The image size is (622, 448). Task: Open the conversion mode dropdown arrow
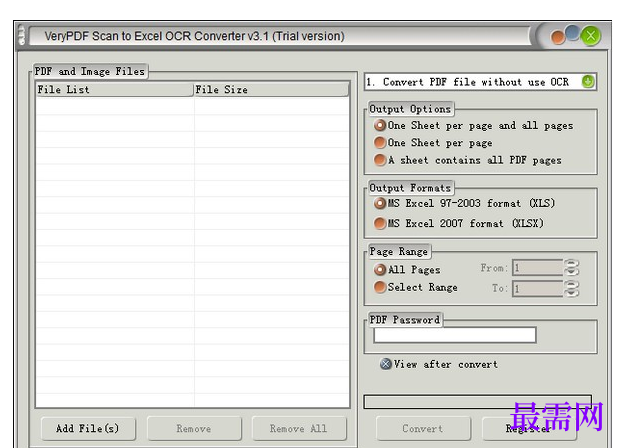[x=588, y=82]
